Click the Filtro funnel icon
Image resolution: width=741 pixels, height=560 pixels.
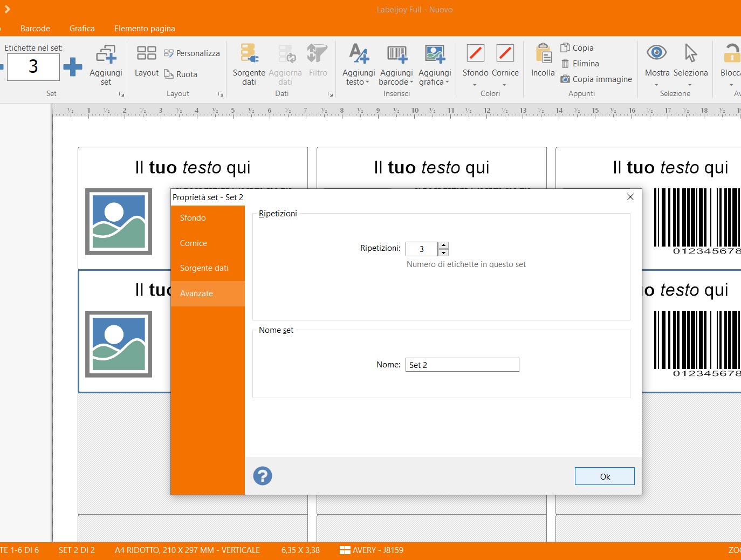[318, 53]
